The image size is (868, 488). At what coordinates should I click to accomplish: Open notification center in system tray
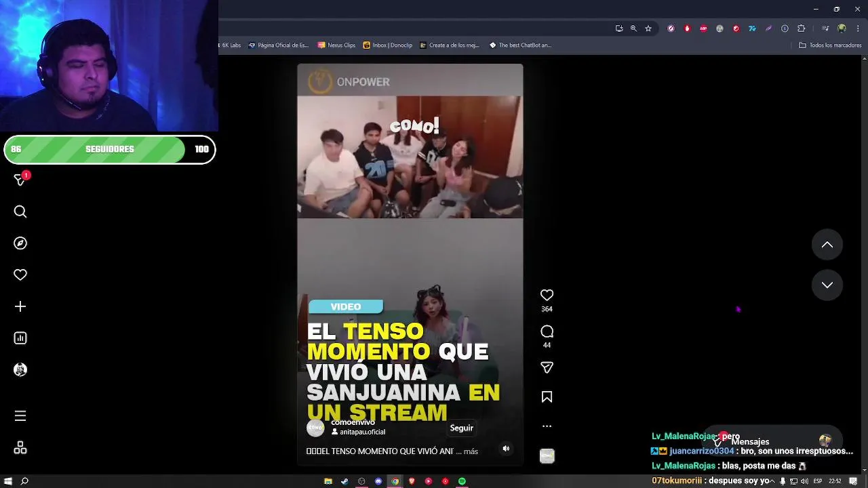tap(853, 481)
